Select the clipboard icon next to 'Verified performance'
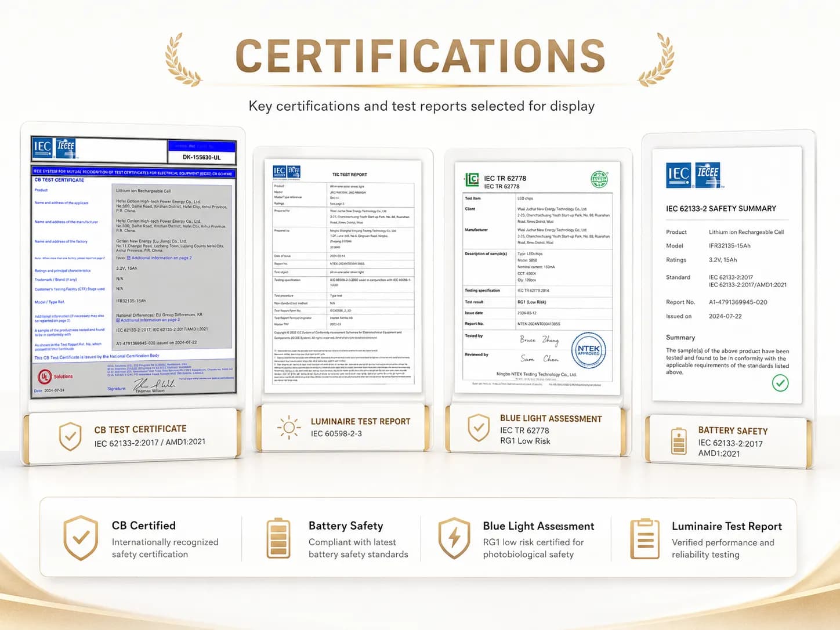 coord(645,538)
